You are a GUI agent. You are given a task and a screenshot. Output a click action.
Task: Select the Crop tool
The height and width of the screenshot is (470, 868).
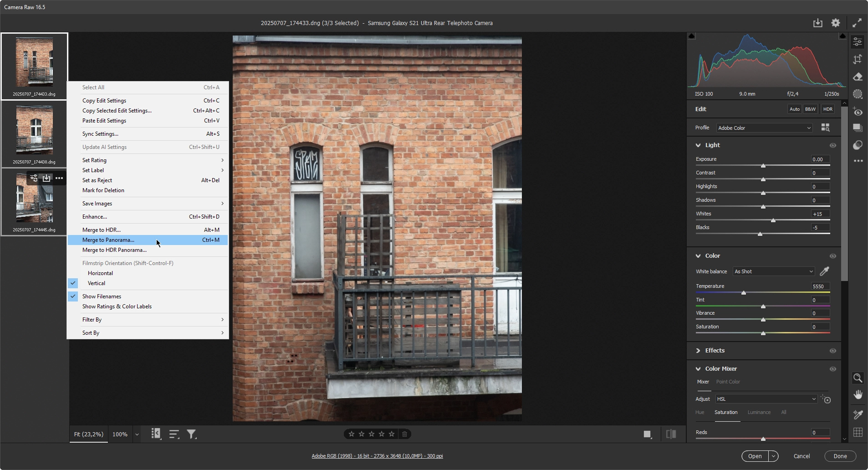pyautogui.click(x=858, y=59)
